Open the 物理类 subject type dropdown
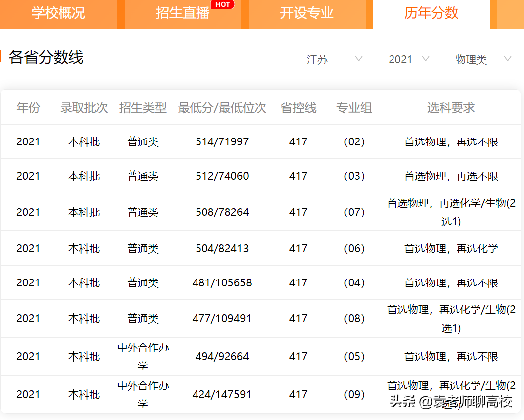The height and width of the screenshot is (420, 524). [x=483, y=58]
